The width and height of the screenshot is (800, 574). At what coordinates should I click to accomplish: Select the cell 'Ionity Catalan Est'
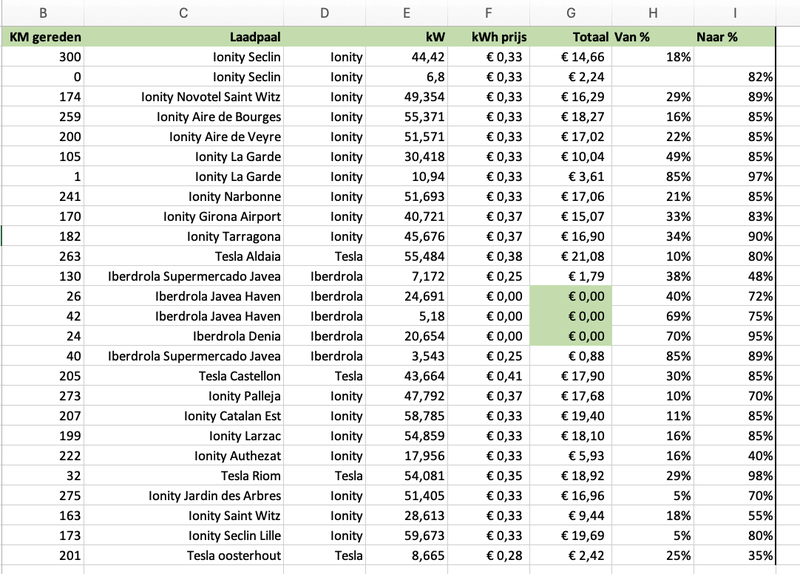184,415
